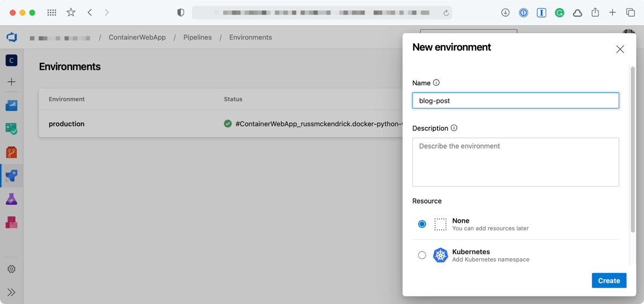Viewport: 644px width, 304px height.
Task: Click the Description info icon
Action: click(x=454, y=128)
